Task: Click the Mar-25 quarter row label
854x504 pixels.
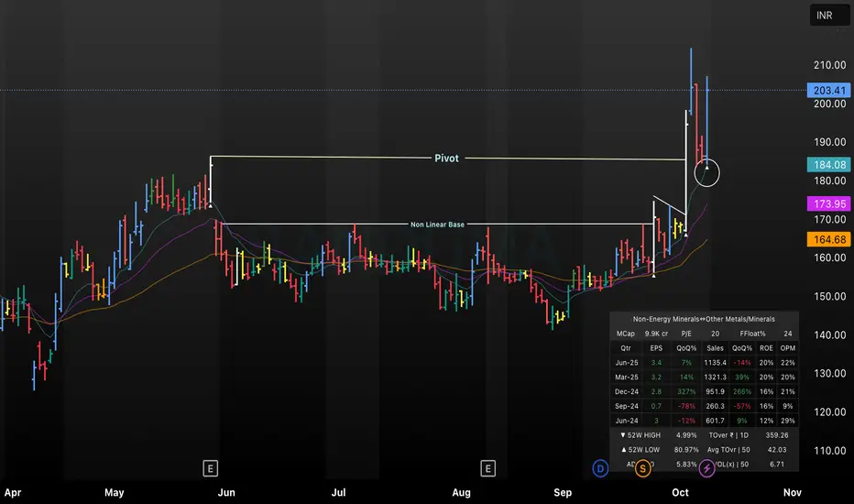Action: (x=627, y=377)
